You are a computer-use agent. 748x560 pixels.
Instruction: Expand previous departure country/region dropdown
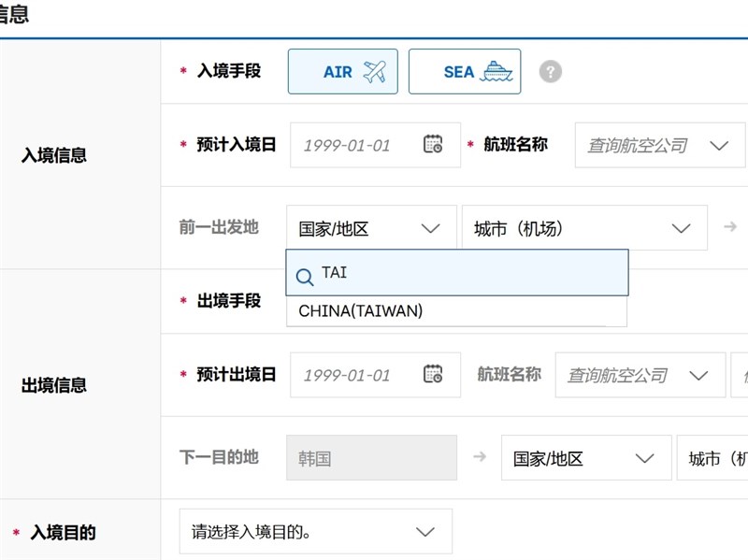(x=371, y=228)
